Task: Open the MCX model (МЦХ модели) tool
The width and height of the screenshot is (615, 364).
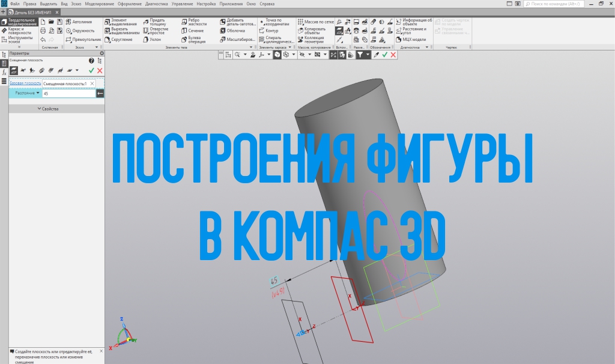Action: tap(411, 40)
